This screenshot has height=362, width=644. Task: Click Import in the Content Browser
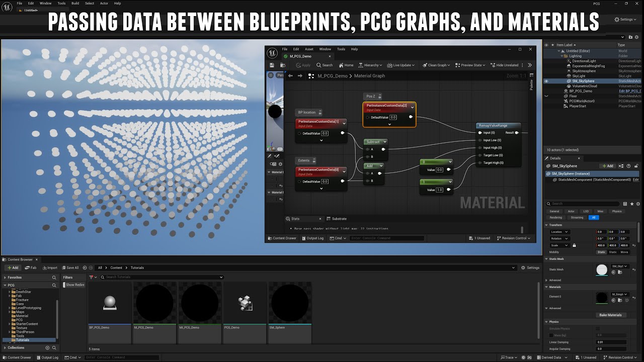point(50,267)
